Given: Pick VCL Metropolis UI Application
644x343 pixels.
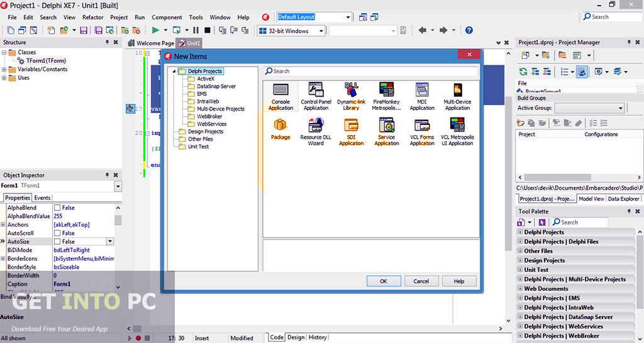Looking at the screenshot, I should coord(457,131).
